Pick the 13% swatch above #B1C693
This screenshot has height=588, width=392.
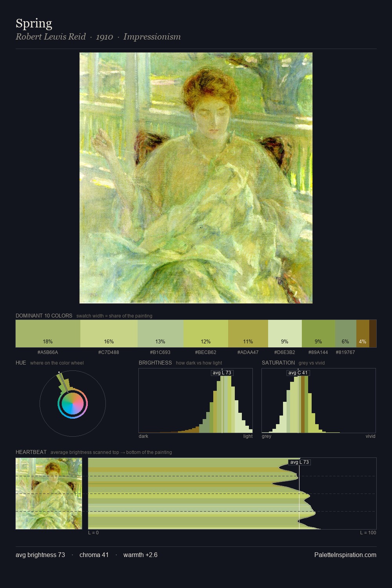coord(160,334)
